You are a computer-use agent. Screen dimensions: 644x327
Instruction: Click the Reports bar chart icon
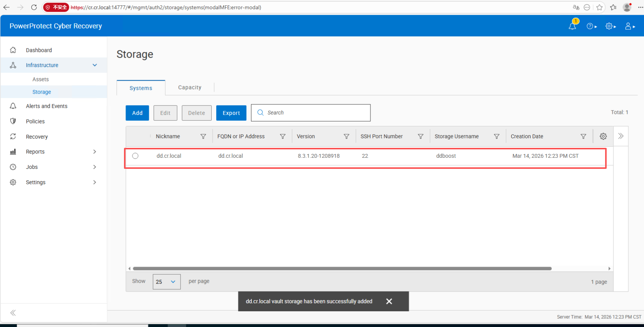pos(13,152)
